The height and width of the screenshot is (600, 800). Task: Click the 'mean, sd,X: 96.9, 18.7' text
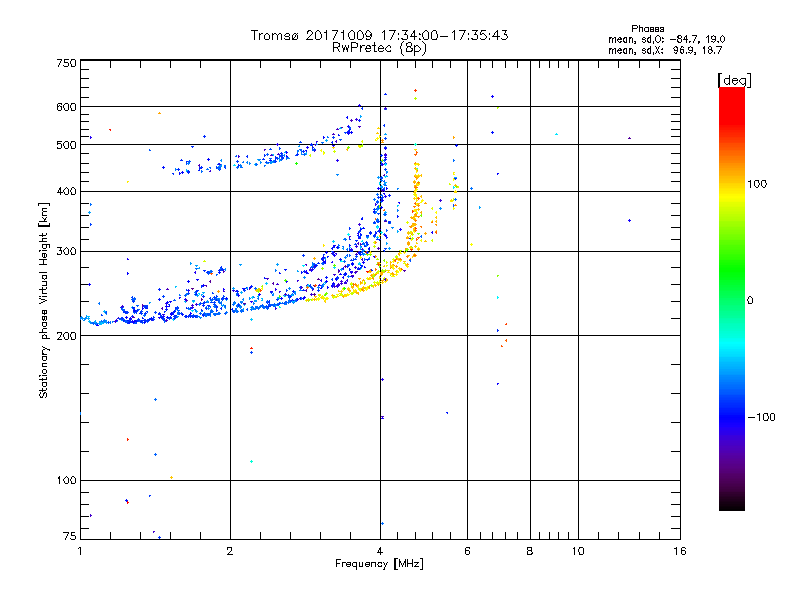[x=665, y=50]
